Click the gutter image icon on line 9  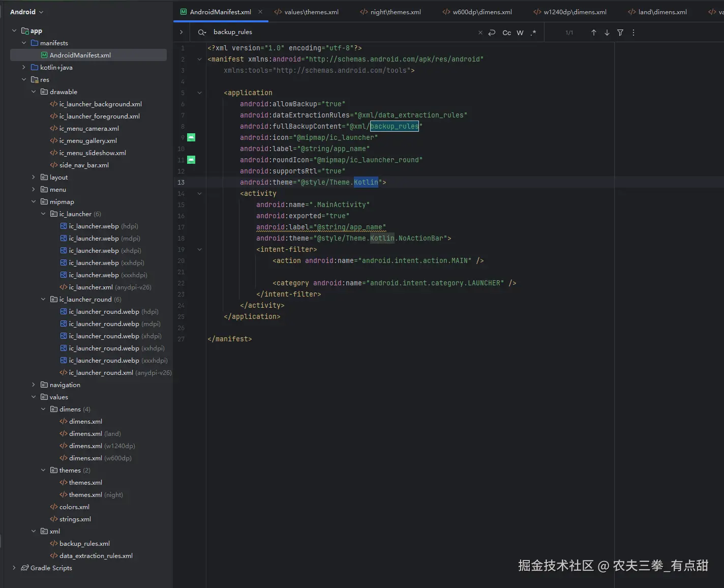point(191,137)
